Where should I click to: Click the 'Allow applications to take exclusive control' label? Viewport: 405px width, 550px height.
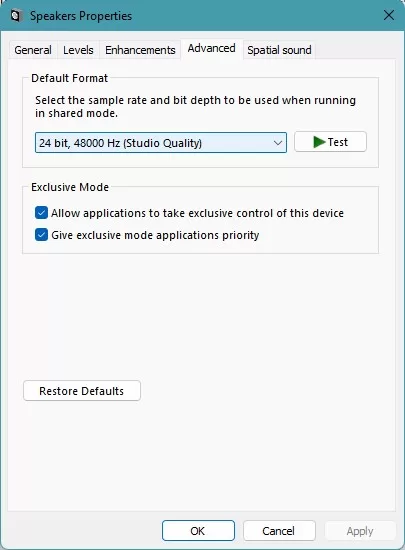(x=197, y=213)
